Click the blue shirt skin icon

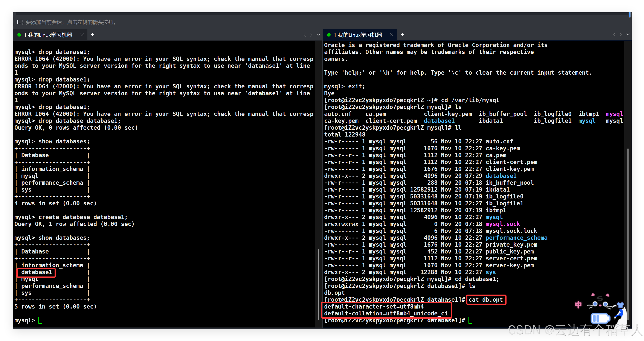(621, 304)
